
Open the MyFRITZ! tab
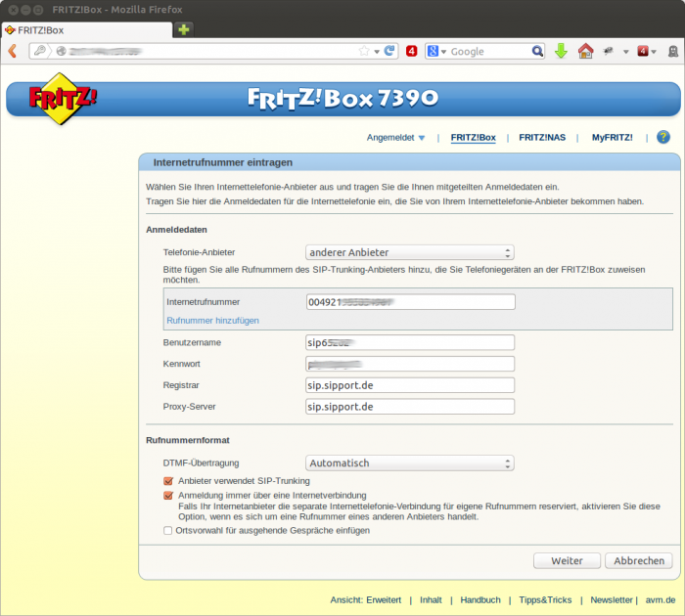pyautogui.click(x=612, y=138)
